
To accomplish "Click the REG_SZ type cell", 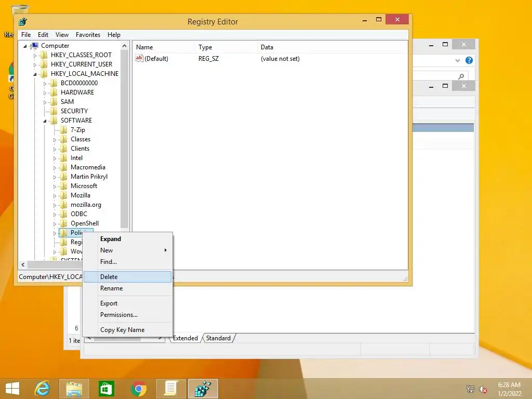I will (209, 59).
